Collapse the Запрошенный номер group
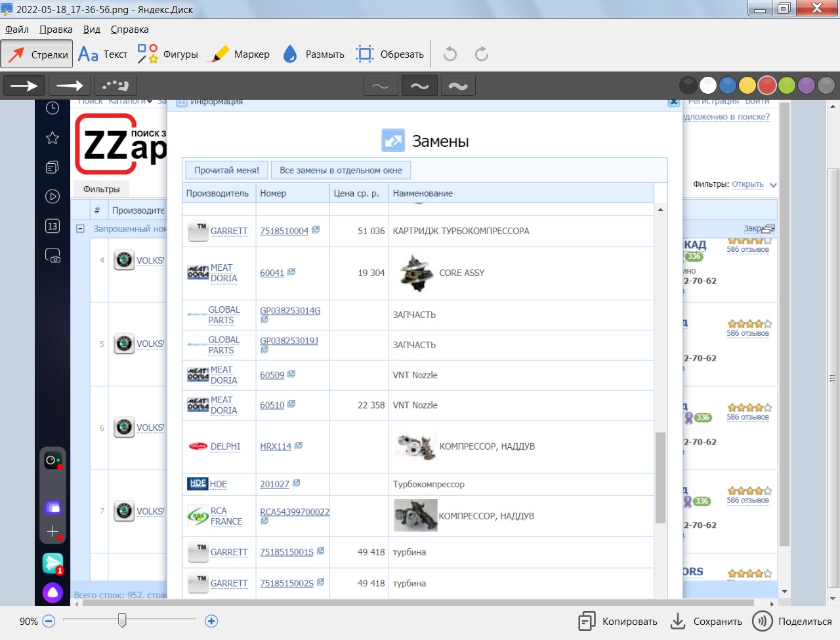The image size is (840, 640). tap(80, 229)
